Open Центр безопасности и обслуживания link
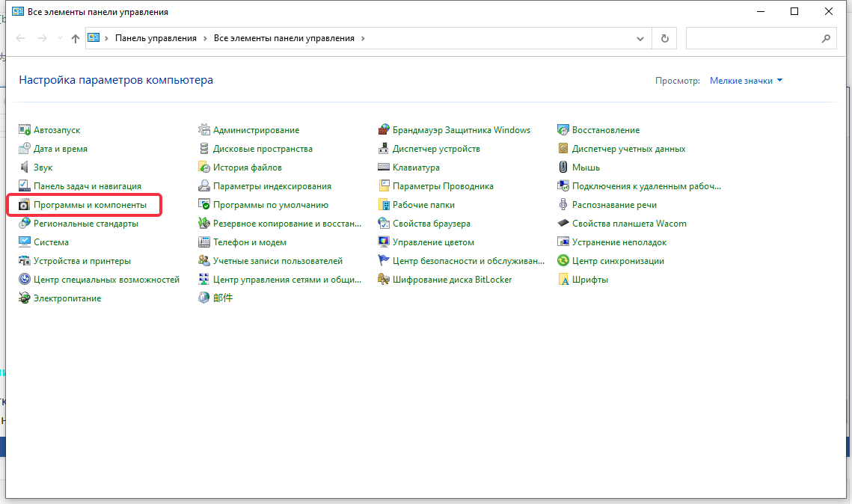The image size is (852, 504). pos(468,261)
